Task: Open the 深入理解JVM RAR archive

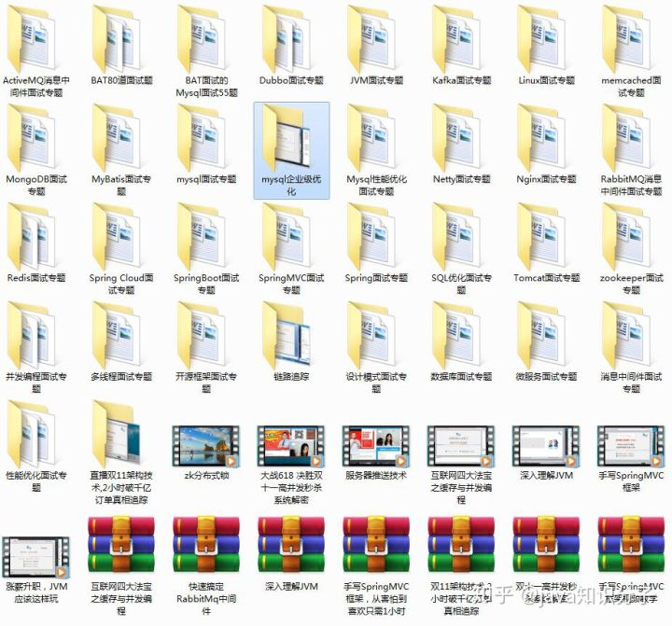Action: click(291, 544)
